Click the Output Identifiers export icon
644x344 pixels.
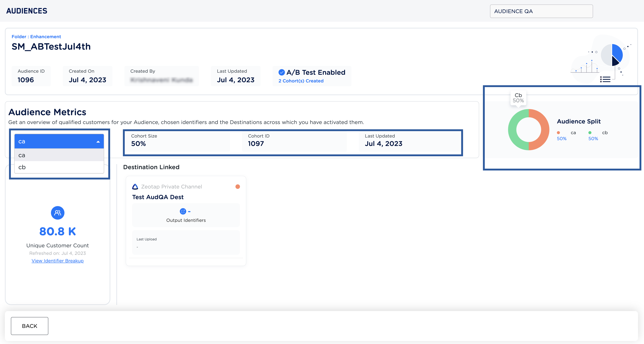(183, 212)
